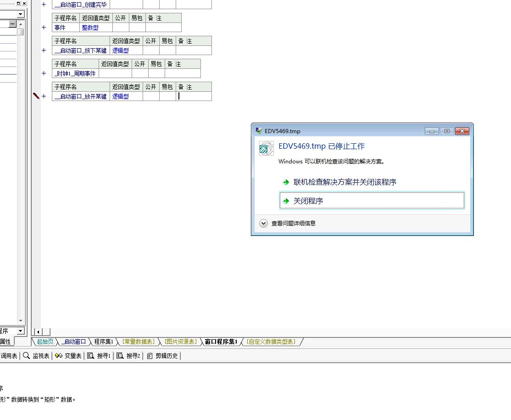Screen dimensions: 511x420
Task: Expand _时钟1_周期事件 subroutine plus sign
Action: 44,73
